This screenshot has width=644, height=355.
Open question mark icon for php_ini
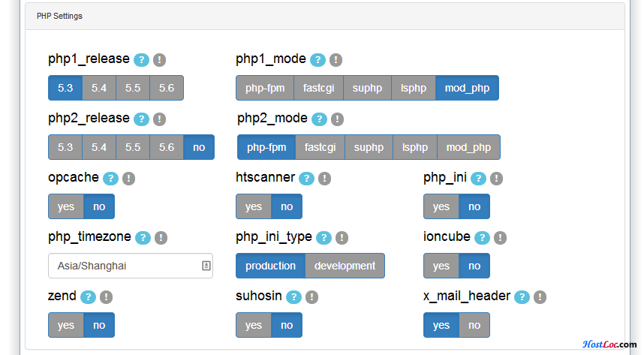coord(478,179)
